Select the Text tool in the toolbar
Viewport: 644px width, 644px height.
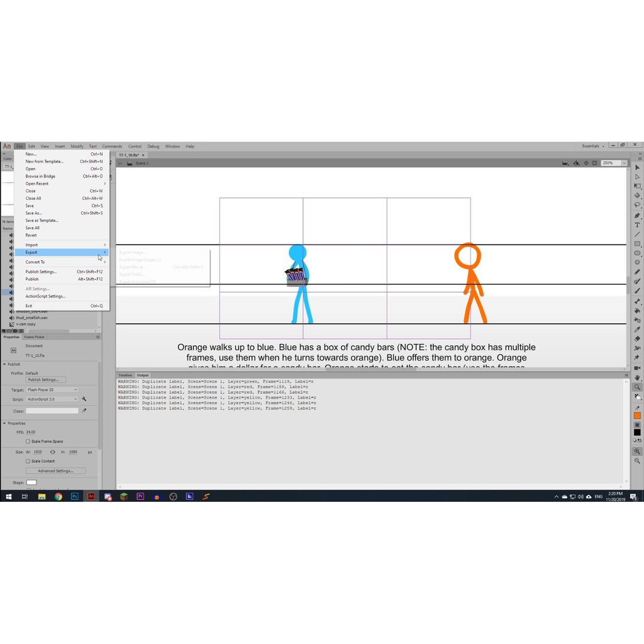click(637, 225)
